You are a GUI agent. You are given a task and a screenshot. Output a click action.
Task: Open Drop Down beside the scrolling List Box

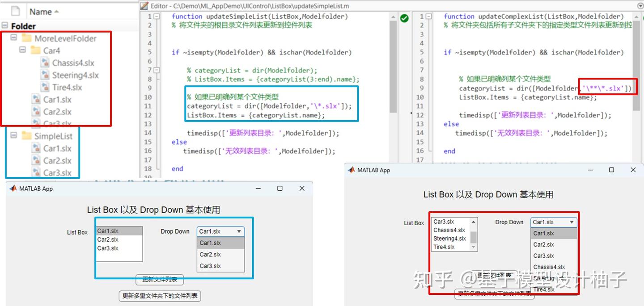(x=554, y=222)
